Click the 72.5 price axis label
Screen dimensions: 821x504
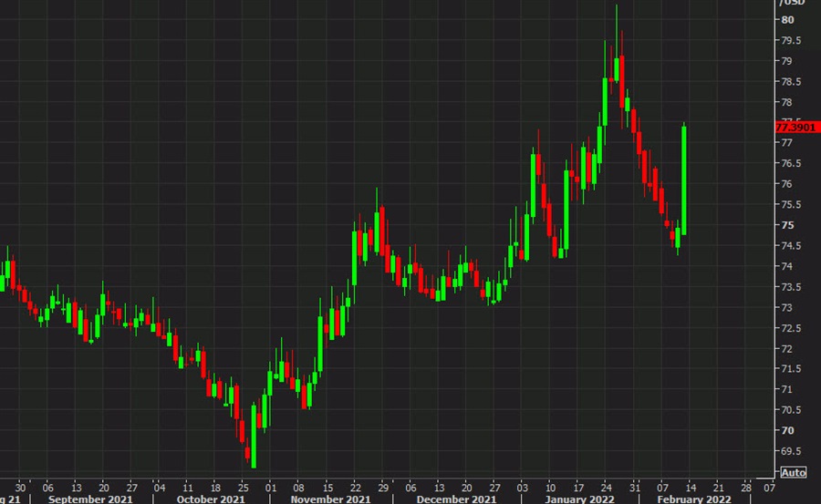pyautogui.click(x=791, y=328)
